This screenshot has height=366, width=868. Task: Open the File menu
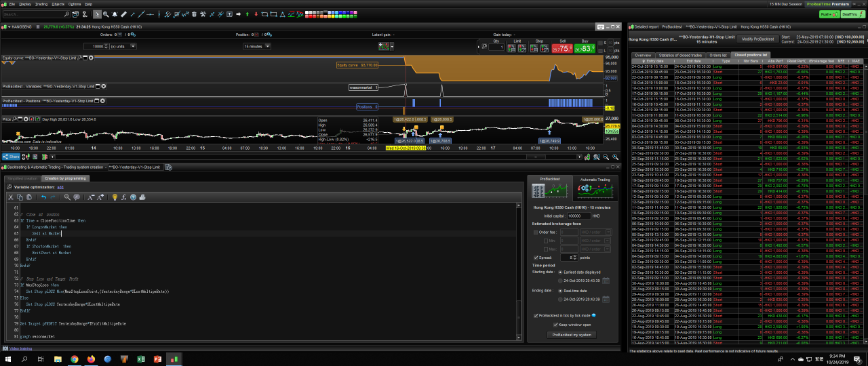12,3
